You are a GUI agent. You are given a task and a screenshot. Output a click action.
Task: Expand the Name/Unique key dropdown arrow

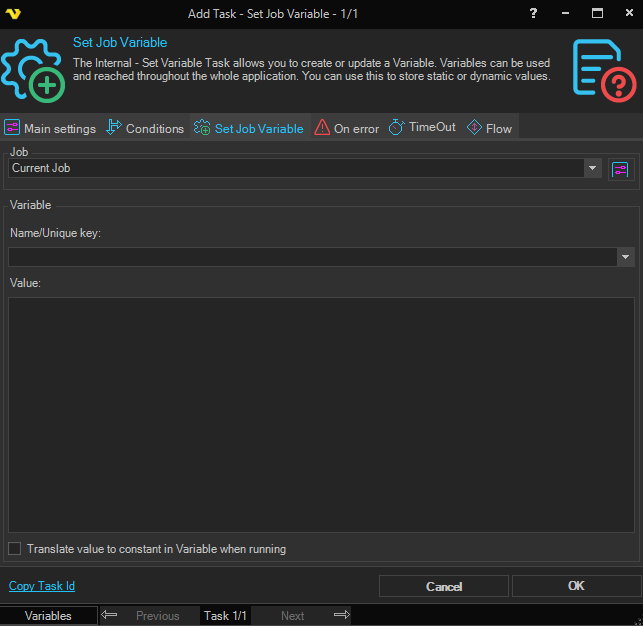626,257
